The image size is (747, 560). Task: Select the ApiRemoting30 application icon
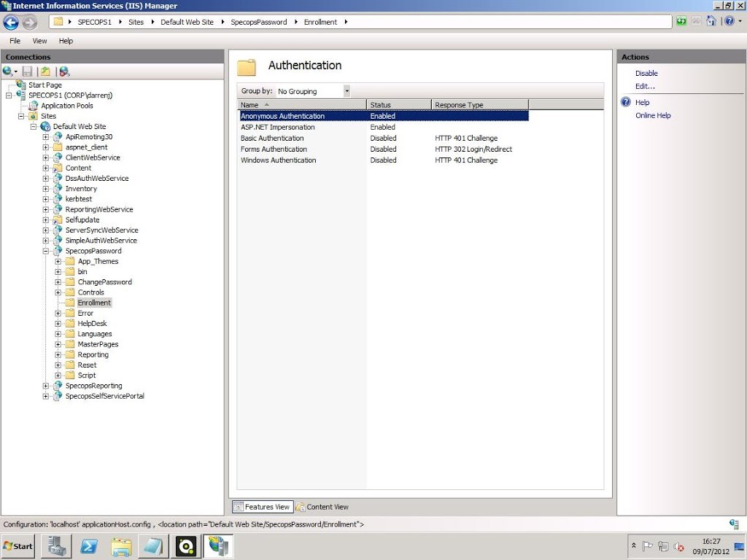(x=58, y=136)
